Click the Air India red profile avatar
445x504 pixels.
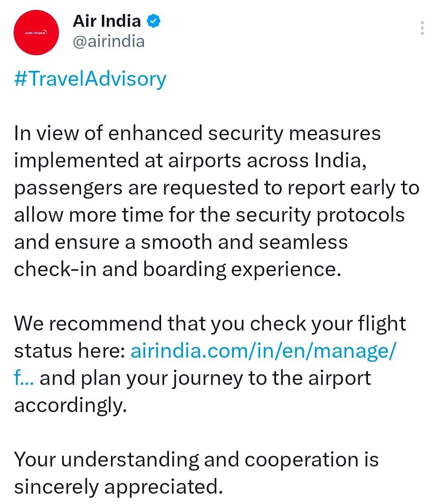(x=36, y=33)
